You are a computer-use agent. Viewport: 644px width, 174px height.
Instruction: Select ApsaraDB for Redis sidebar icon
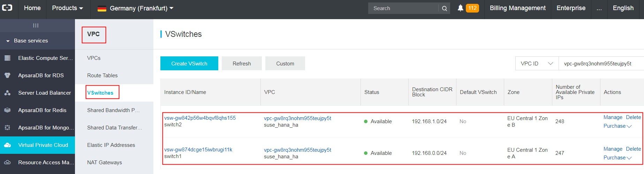click(7, 110)
